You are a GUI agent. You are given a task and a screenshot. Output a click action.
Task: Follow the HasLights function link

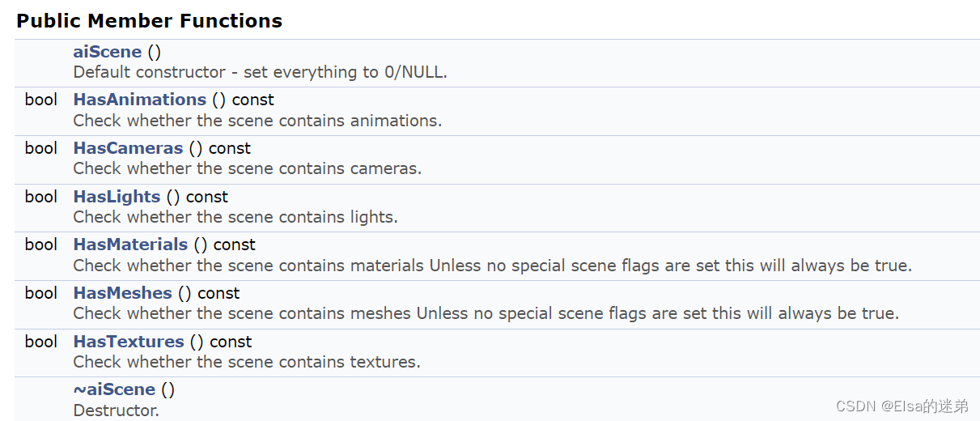117,197
